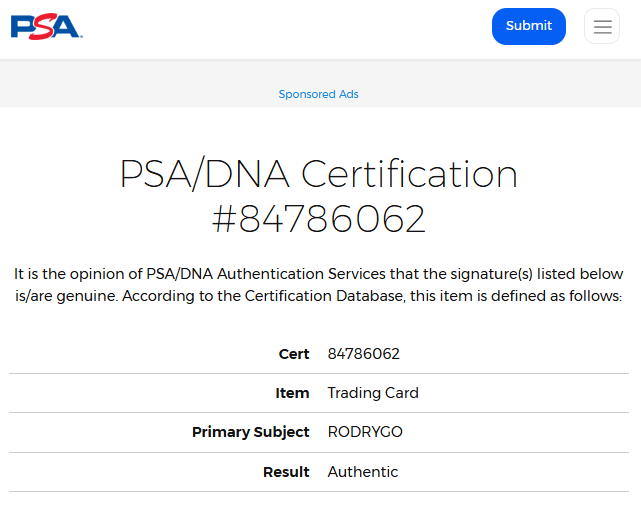Image resolution: width=641 pixels, height=517 pixels.
Task: Select the RODRYGO subject name
Action: [365, 432]
